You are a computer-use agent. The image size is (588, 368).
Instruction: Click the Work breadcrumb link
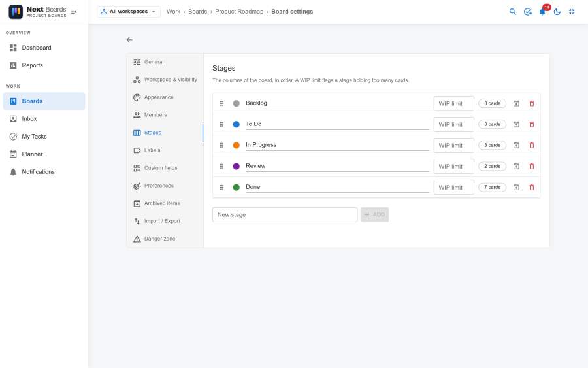[x=173, y=12]
